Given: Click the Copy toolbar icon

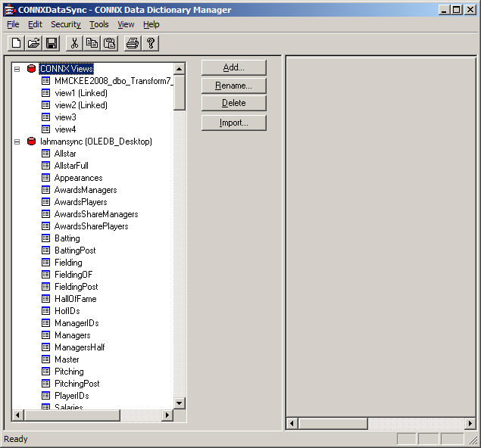Looking at the screenshot, I should point(92,43).
